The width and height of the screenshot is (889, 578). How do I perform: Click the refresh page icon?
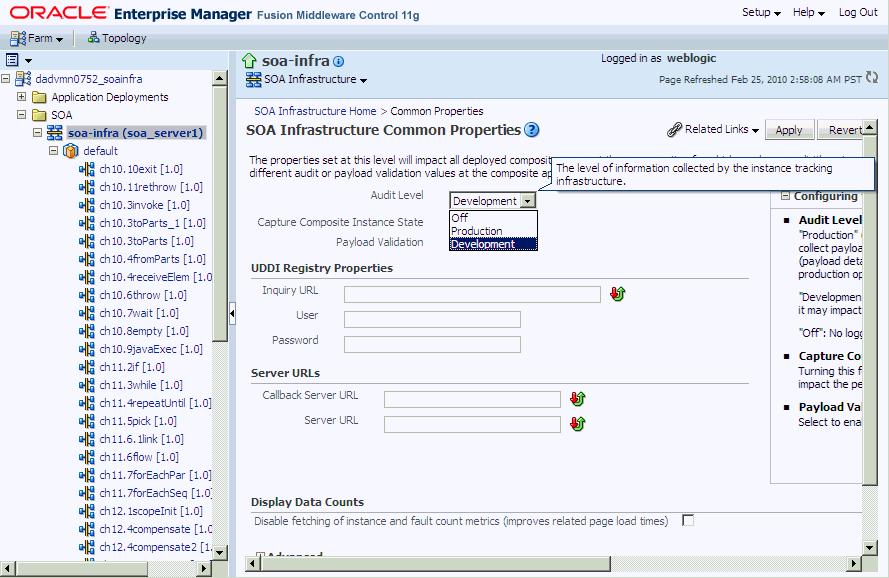872,78
